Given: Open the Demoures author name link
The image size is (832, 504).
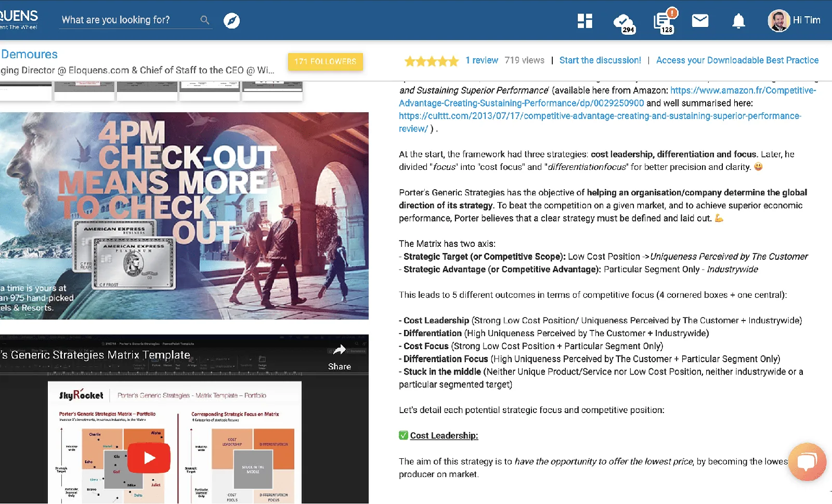Looking at the screenshot, I should [x=29, y=54].
